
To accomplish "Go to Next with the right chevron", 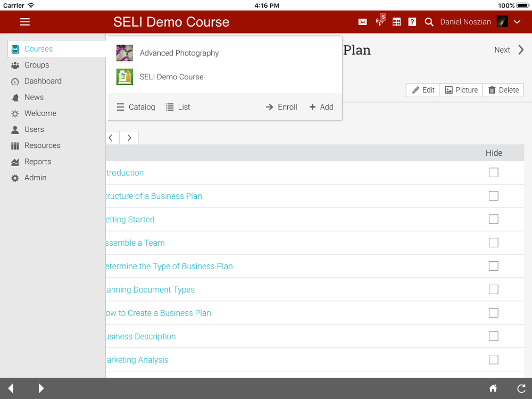I will tap(521, 50).
